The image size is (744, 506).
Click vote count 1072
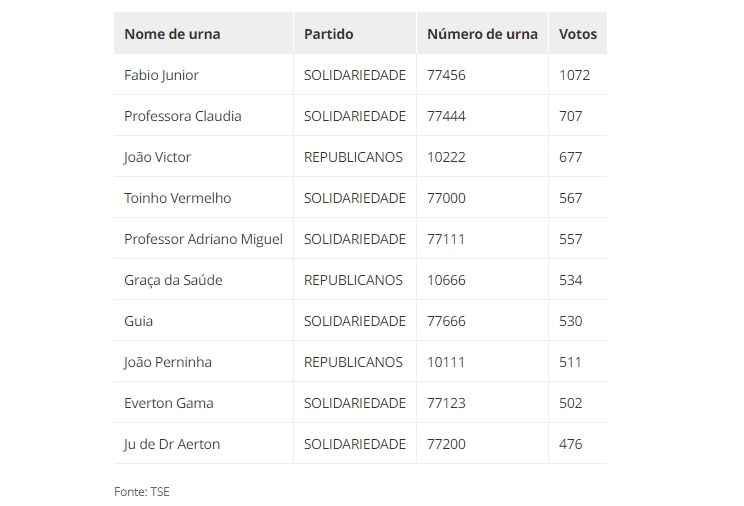pyautogui.click(x=574, y=75)
